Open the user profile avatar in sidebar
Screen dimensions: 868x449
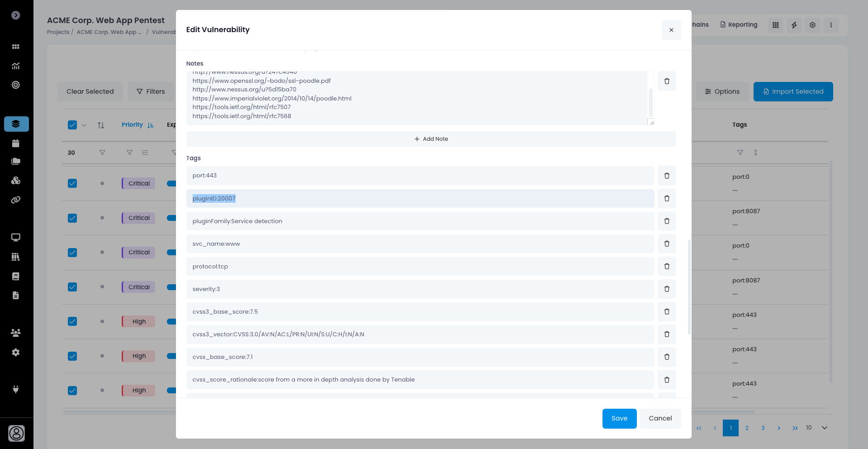[x=16, y=433]
